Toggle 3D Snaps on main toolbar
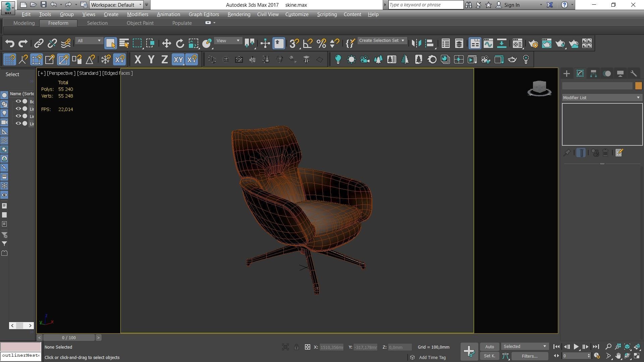 tap(294, 44)
